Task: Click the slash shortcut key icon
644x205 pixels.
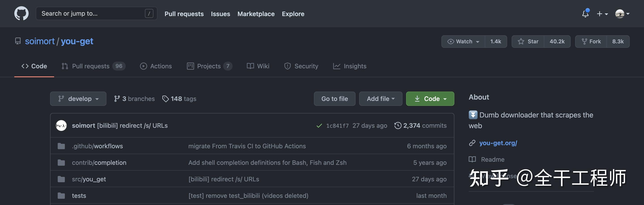Action: 149,13
